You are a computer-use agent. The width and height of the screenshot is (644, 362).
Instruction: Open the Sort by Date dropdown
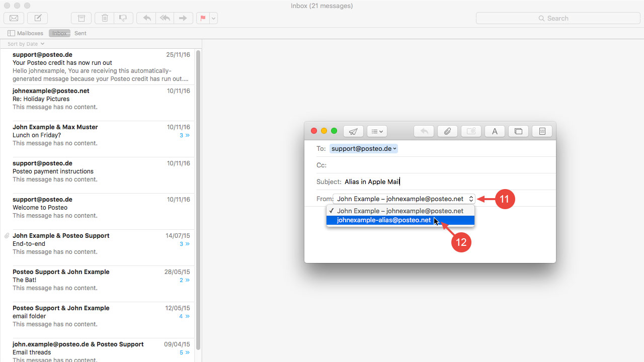pos(24,44)
